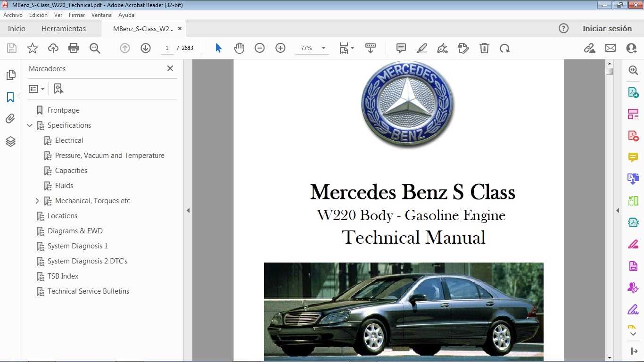
Task: Share a link to file
Action: click(589, 48)
